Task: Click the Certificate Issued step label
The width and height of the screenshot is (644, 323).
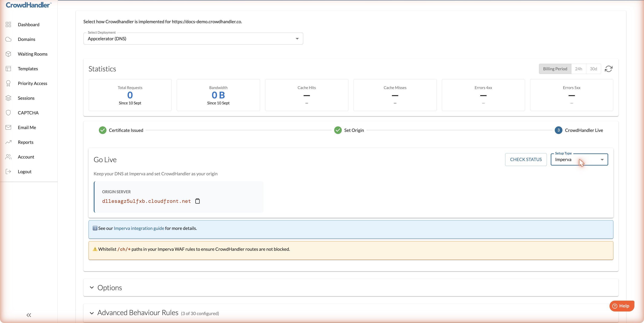Action: (126, 130)
